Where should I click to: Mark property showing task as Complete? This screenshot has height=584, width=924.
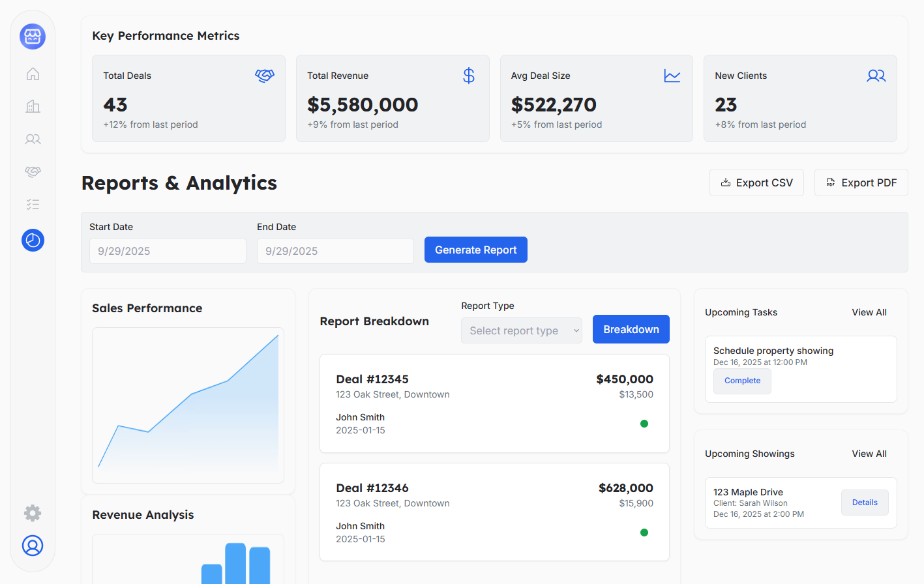[742, 381]
